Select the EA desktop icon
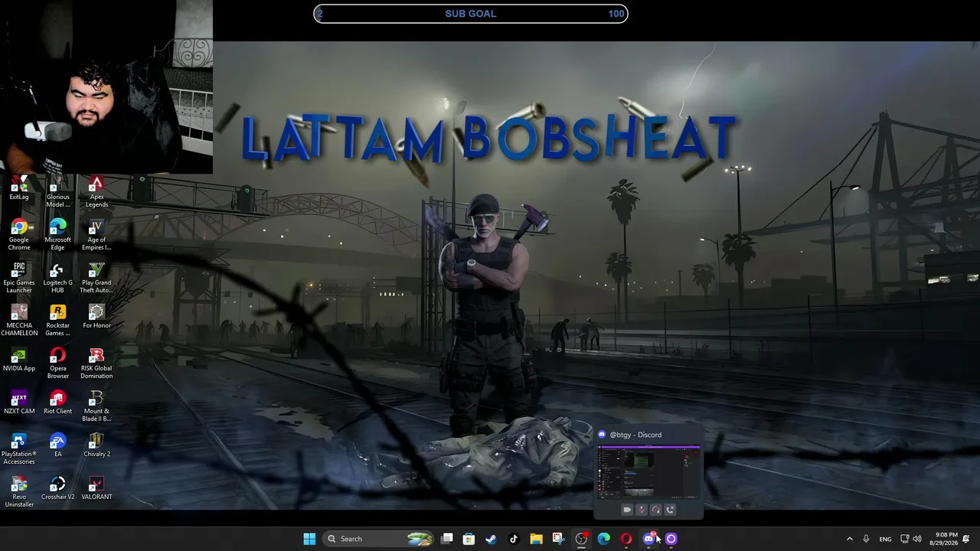 tap(57, 446)
